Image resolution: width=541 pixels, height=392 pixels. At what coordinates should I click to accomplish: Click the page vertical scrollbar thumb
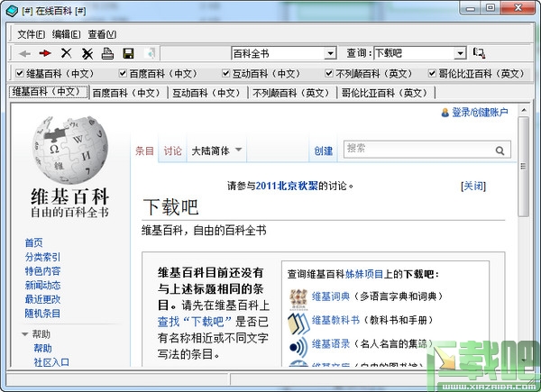click(523, 167)
